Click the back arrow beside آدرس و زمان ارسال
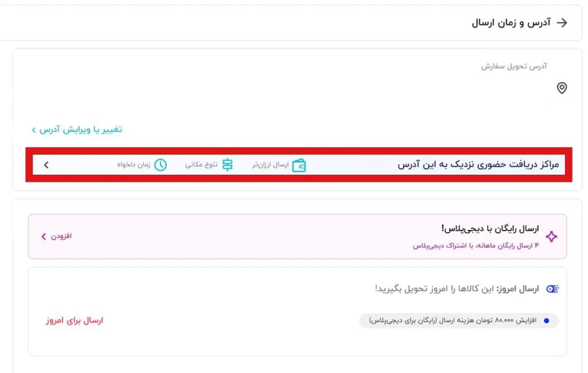588x373 pixels. (562, 23)
